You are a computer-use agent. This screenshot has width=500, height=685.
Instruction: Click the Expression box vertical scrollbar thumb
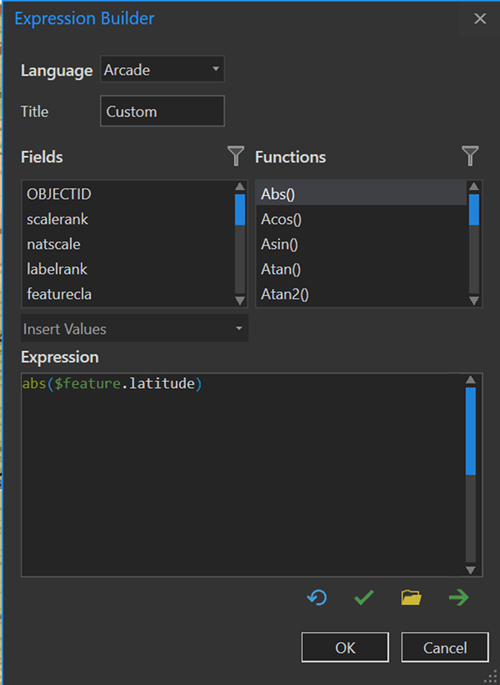[x=470, y=431]
